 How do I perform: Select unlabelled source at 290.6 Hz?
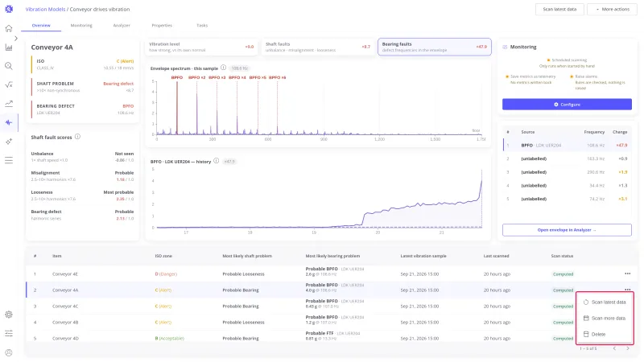pyautogui.click(x=567, y=172)
